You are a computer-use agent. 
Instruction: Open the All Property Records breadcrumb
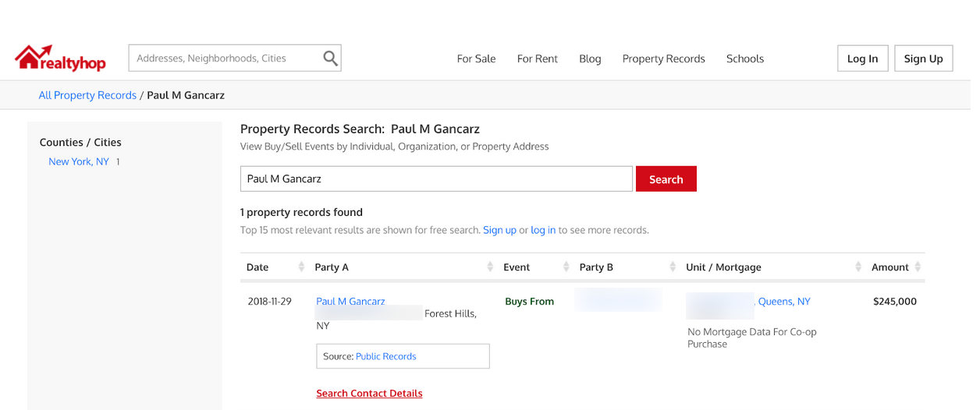[x=87, y=95]
